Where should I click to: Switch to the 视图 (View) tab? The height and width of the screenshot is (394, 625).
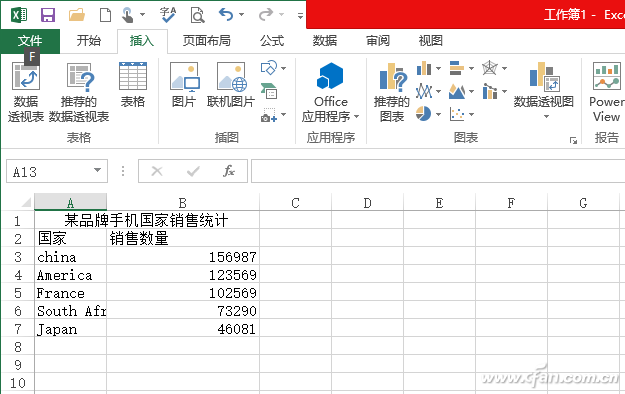(x=430, y=41)
